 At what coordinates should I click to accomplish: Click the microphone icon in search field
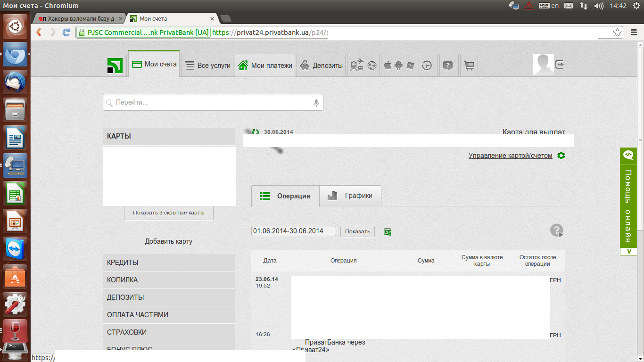316,103
